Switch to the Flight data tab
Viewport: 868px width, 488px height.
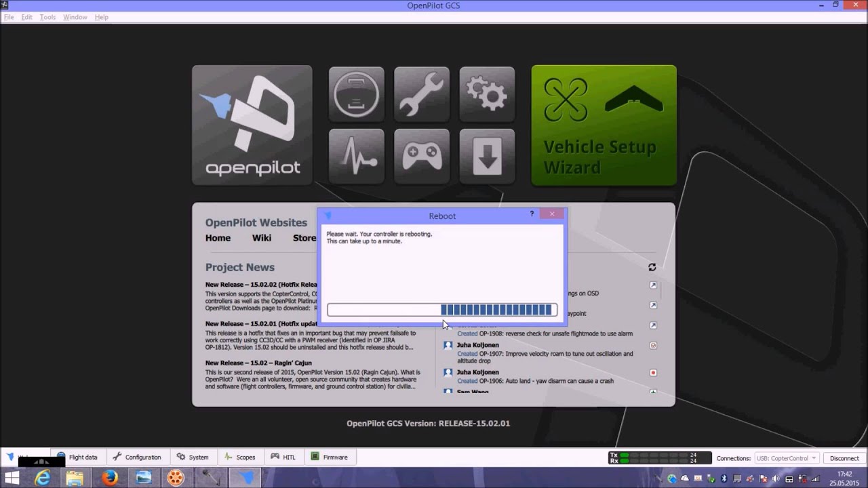coord(77,457)
